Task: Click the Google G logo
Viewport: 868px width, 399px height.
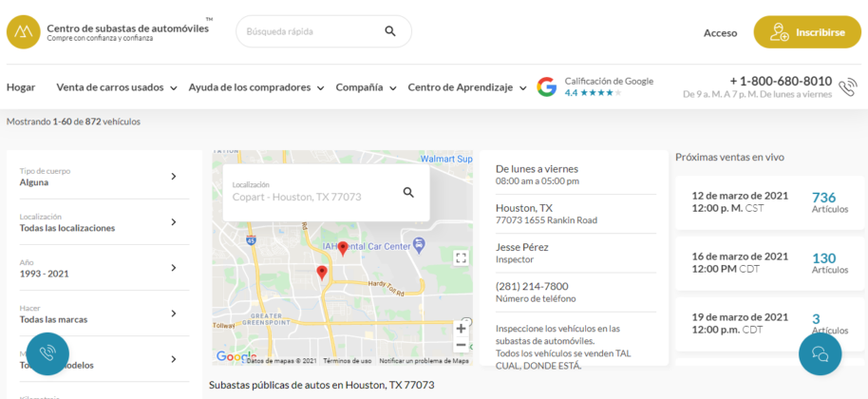Action: point(546,87)
